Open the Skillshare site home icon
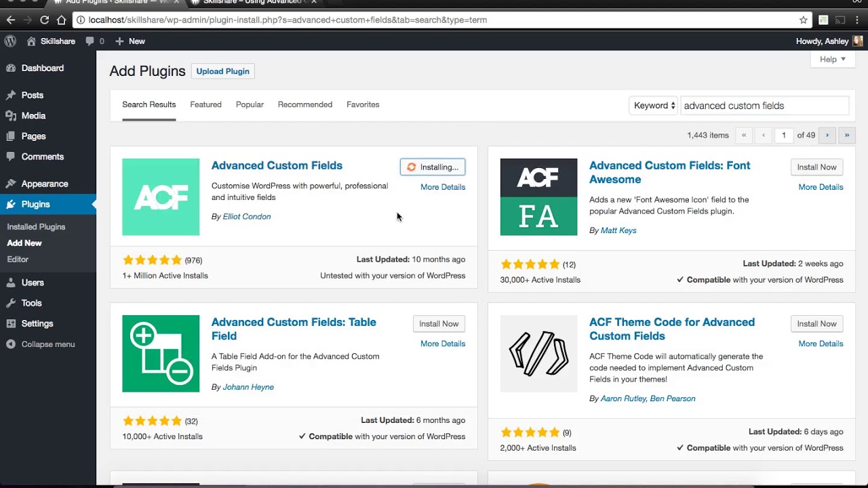Image resolution: width=868 pixels, height=488 pixels. click(31, 41)
